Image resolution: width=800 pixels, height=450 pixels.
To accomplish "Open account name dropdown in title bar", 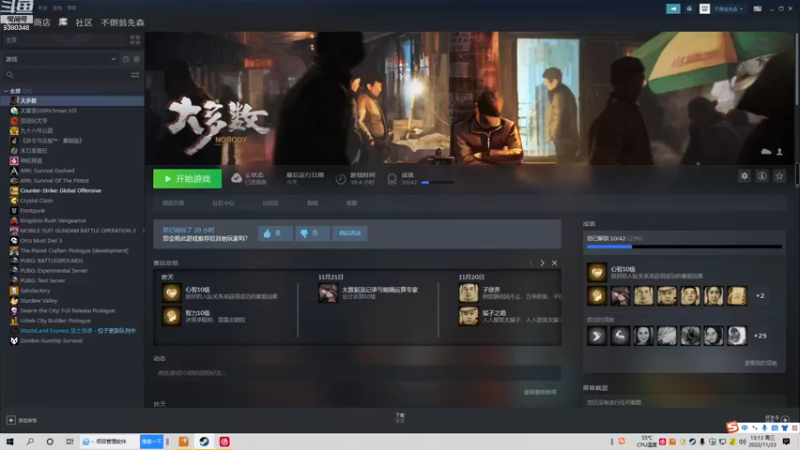I will point(729,9).
